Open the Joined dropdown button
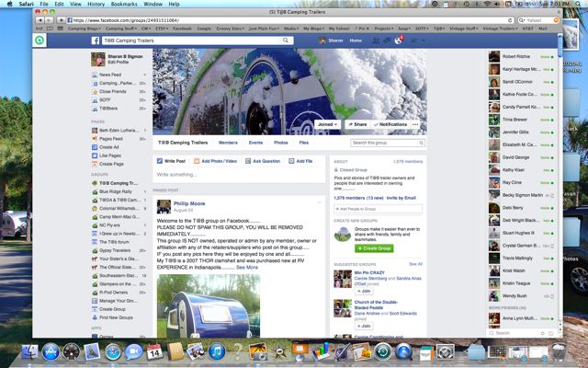588x368 pixels. 327,124
